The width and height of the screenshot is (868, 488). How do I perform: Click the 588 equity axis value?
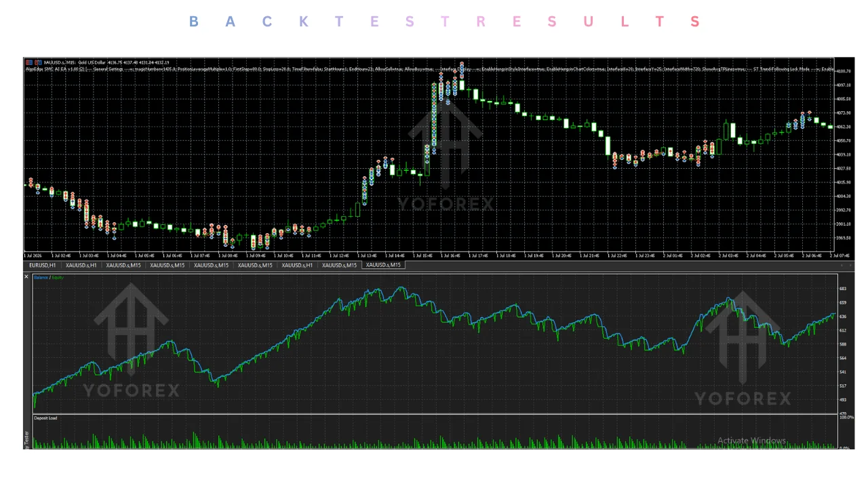843,344
